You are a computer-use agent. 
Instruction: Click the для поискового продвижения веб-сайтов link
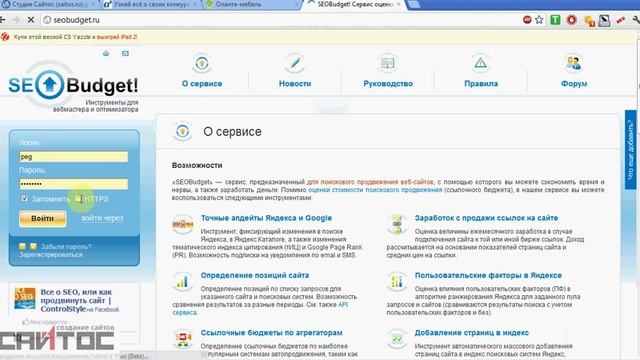[x=370, y=182]
